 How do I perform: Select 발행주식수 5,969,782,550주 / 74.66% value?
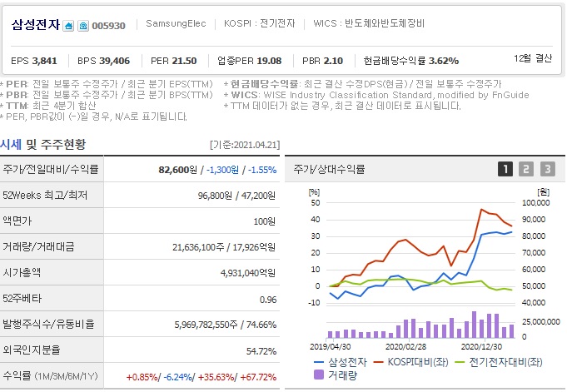(226, 325)
